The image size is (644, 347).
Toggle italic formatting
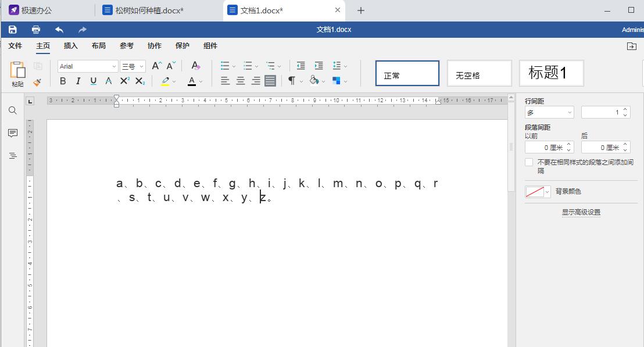78,81
